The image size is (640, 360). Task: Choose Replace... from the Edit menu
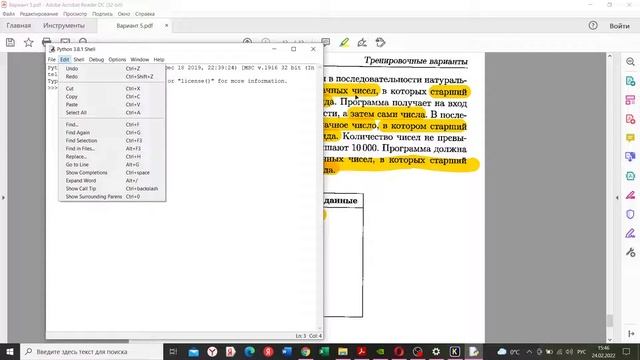point(112,157)
